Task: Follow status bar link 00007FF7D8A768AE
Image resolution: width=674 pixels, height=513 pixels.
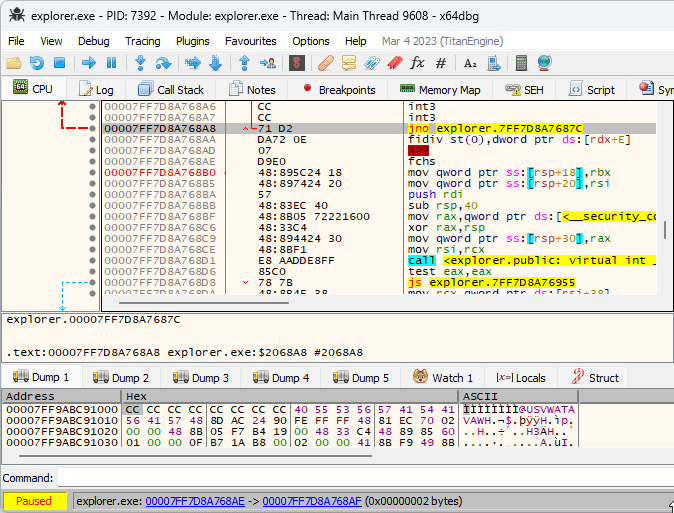Action: [195, 501]
